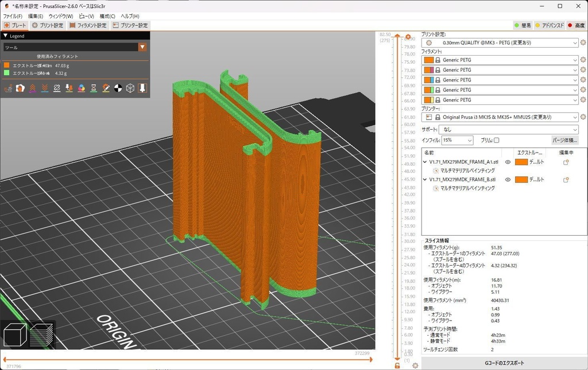Click the edit icon for FRAME_B.stl

pos(566,180)
